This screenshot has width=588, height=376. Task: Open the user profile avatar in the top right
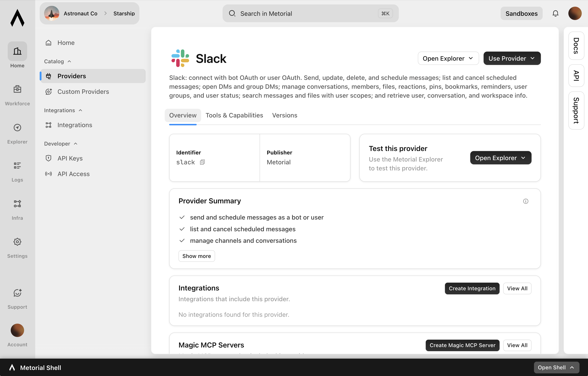tap(575, 13)
